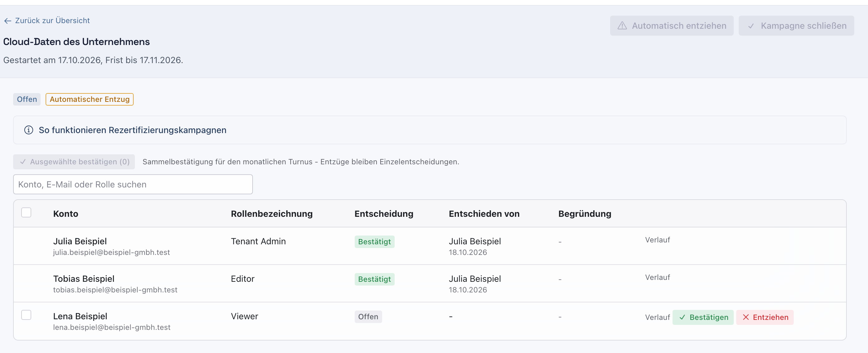The width and height of the screenshot is (868, 353).
Task: Open Verlauf for Lena Beispiel row
Action: [x=657, y=317]
